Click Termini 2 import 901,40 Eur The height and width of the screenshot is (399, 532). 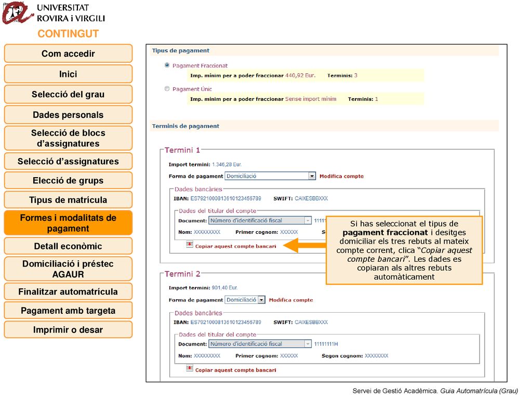pos(224,288)
